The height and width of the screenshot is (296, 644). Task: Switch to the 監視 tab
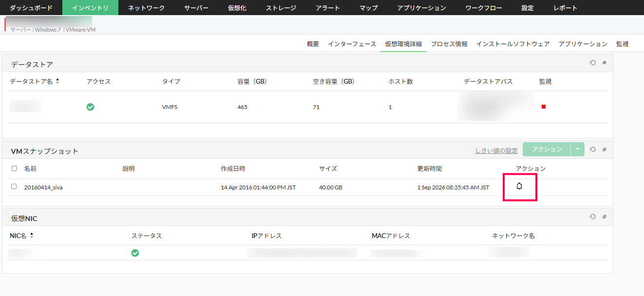pyautogui.click(x=622, y=44)
